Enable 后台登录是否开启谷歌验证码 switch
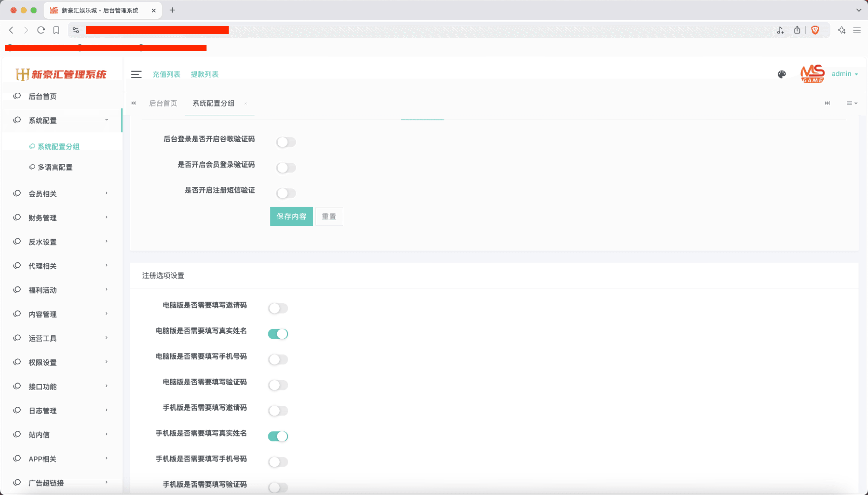This screenshot has width=868, height=495. click(x=286, y=142)
